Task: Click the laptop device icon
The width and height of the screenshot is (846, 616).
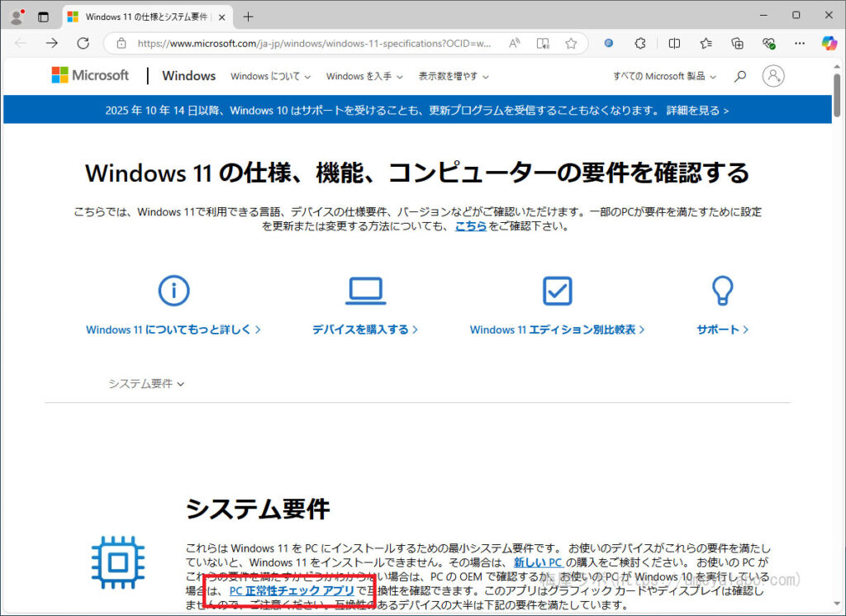Action: point(365,291)
